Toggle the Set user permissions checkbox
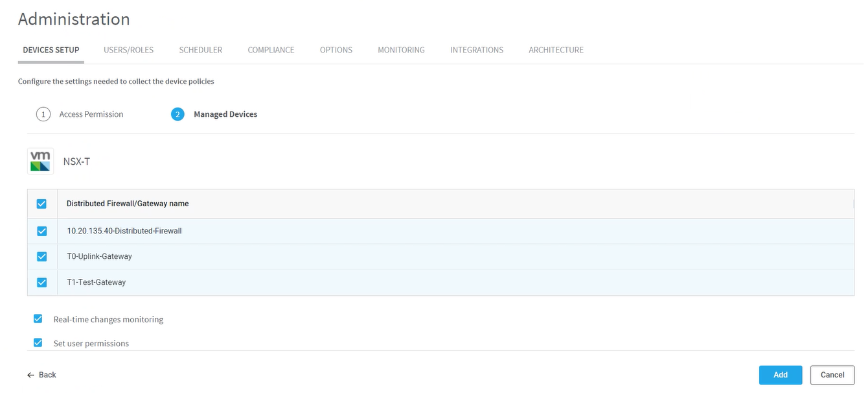This screenshot has width=868, height=393. coord(38,343)
